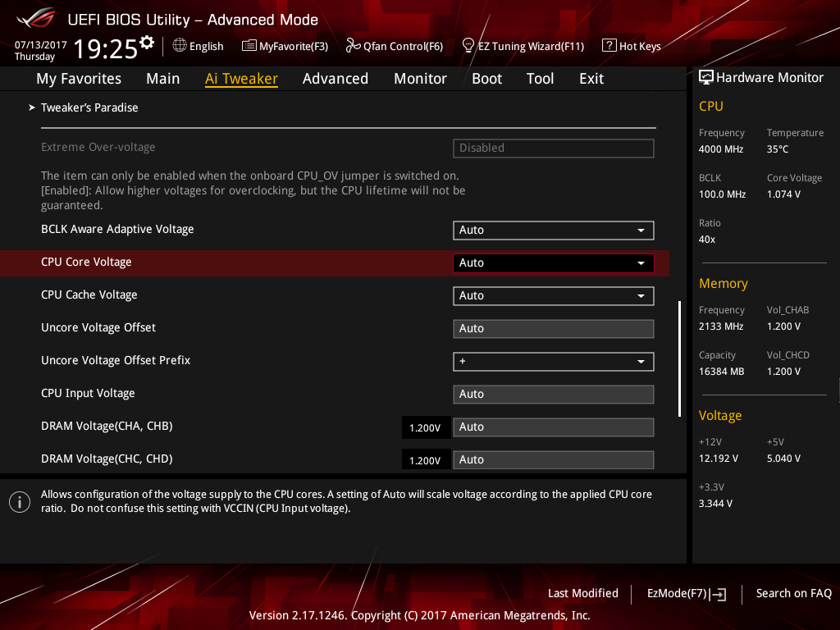Open the CPU Cache Voltage dropdown

(x=554, y=295)
